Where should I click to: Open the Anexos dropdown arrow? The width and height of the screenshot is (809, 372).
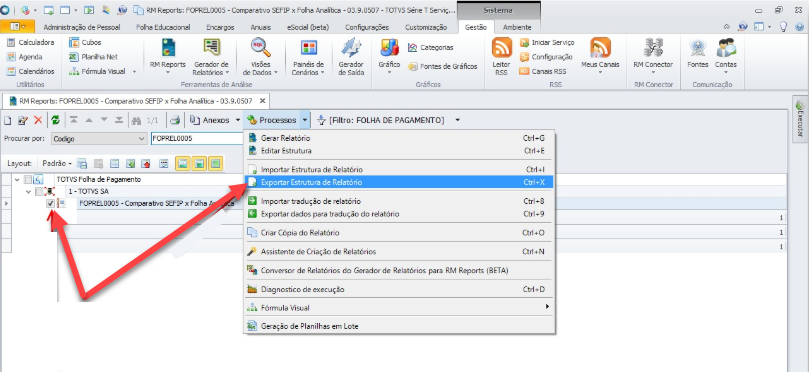[x=238, y=120]
